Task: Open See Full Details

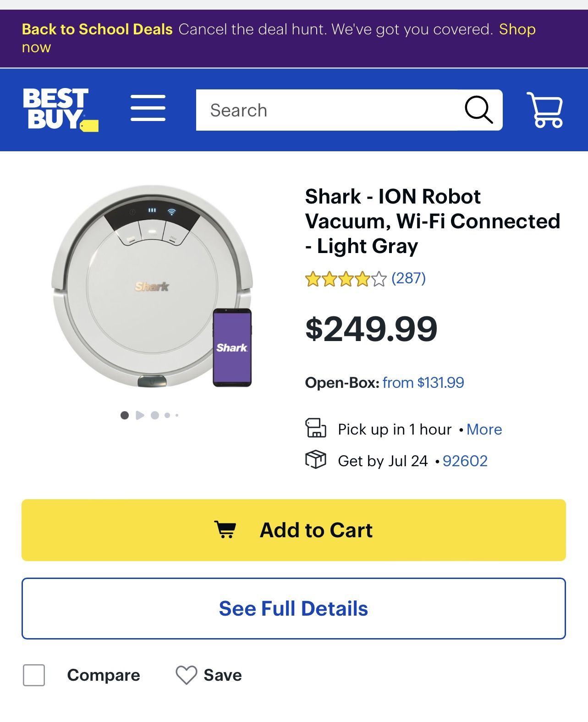Action: [x=294, y=608]
